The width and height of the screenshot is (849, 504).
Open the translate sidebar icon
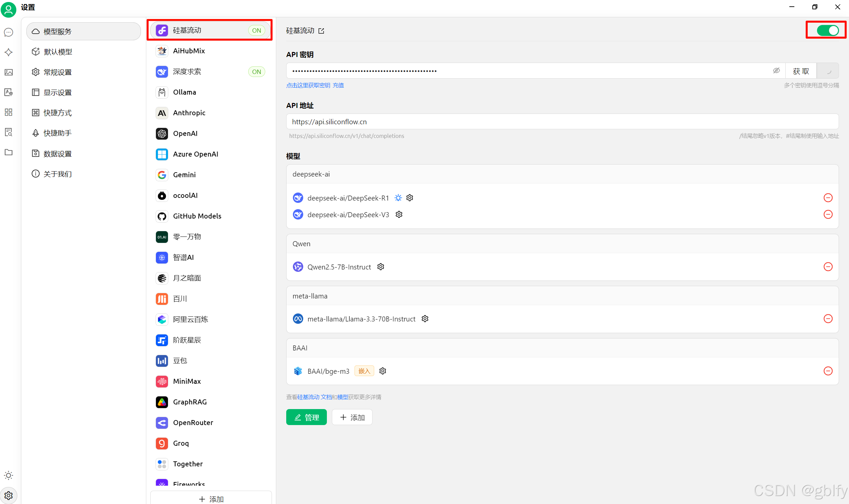8,92
